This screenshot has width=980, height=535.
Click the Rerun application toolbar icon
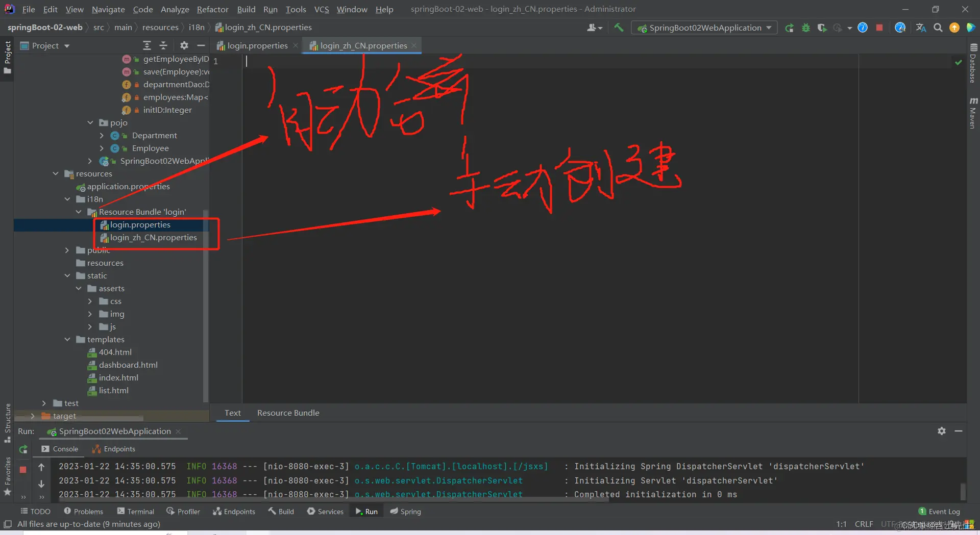coord(789,28)
